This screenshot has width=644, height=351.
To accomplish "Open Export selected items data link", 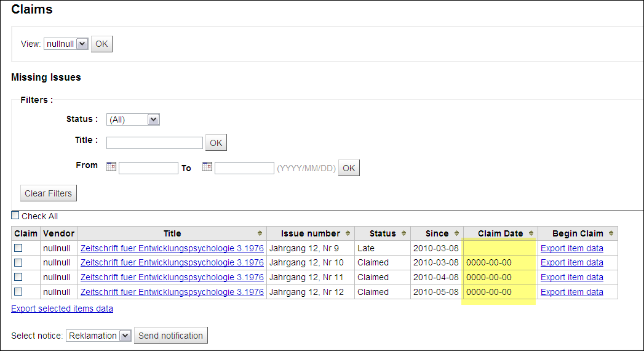I will click(62, 309).
